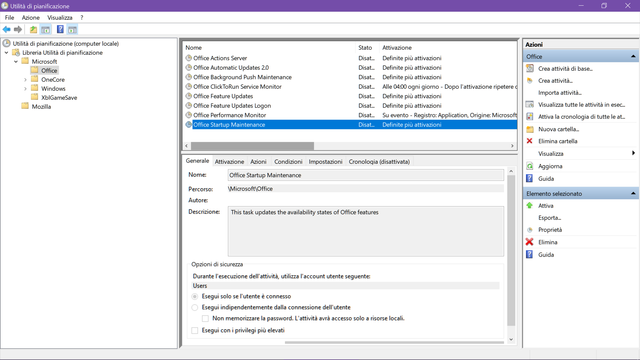
Task: Enable Esegui con i privilegi più elevati
Action: [x=195, y=330]
